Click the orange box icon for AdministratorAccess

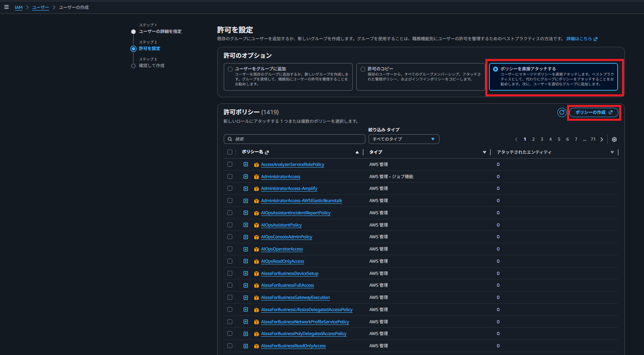(x=256, y=177)
